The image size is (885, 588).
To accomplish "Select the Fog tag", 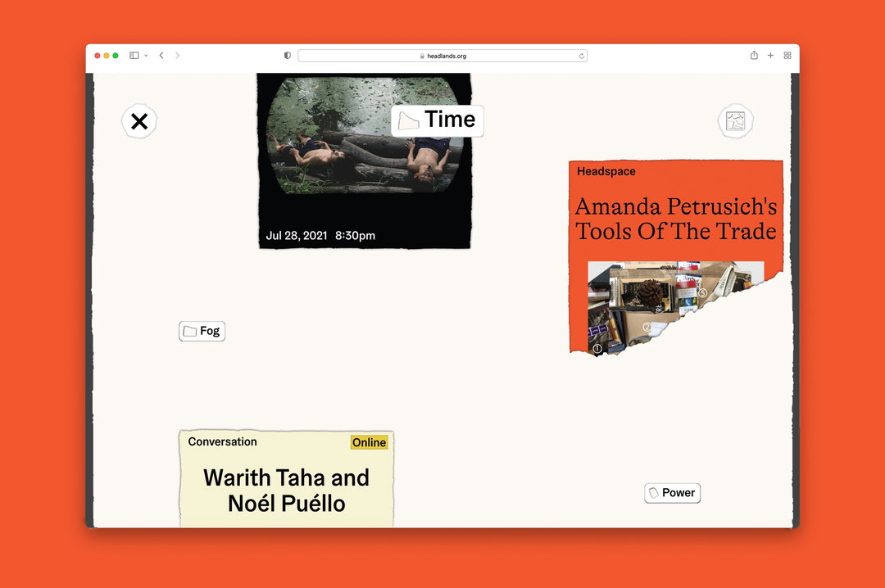I will coord(202,331).
